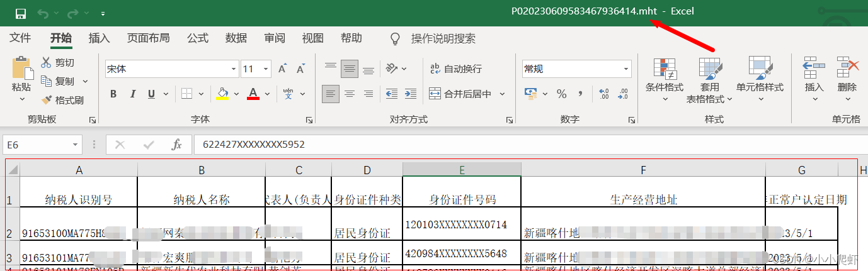Apply percent style number format
This screenshot has height=271, width=868.
coord(561,94)
